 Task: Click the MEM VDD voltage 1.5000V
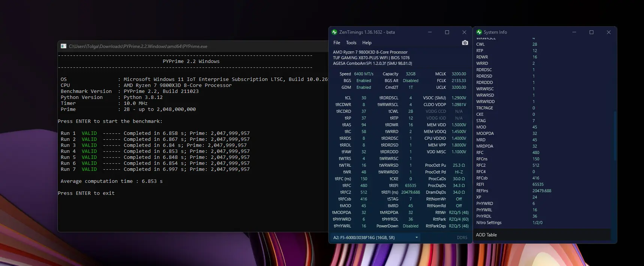point(459,125)
